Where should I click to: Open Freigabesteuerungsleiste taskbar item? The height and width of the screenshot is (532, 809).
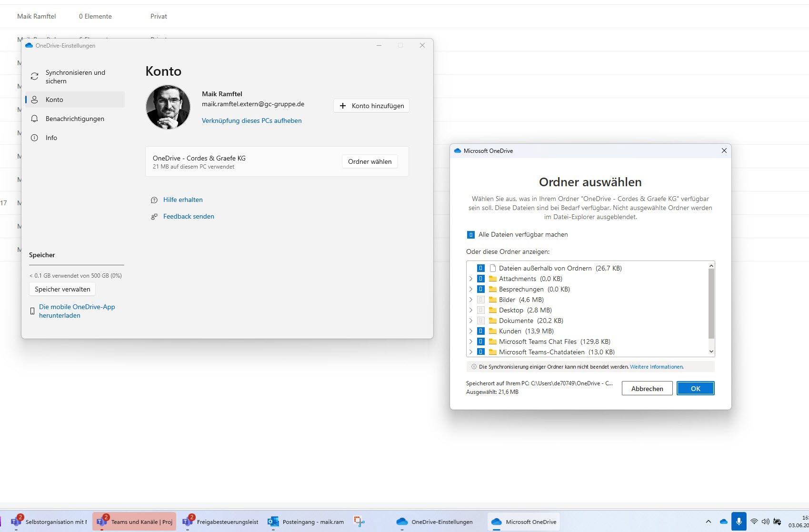[220, 522]
